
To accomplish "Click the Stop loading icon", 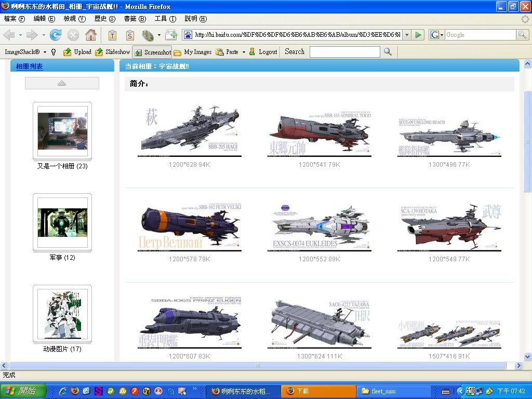I will pos(73,35).
